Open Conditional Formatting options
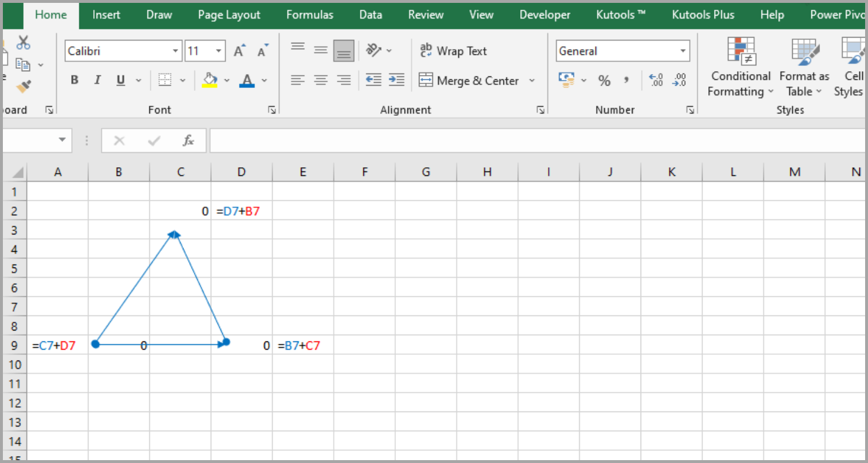The image size is (868, 463). [x=741, y=67]
